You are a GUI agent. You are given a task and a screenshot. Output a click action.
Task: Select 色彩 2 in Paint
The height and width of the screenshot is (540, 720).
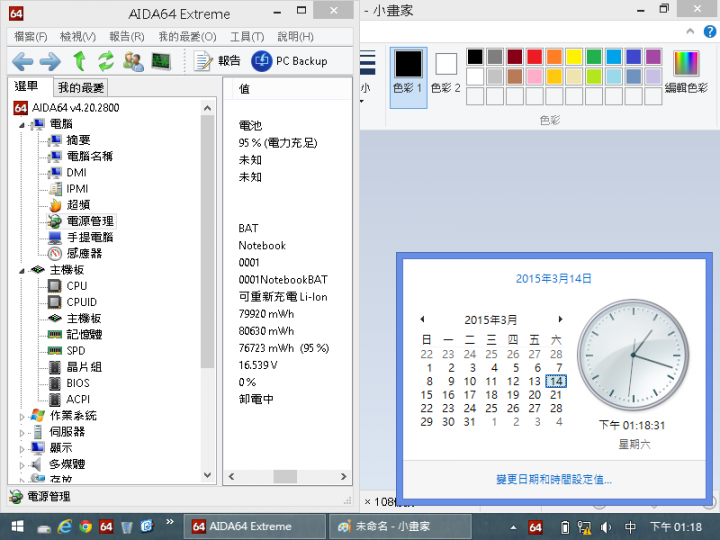tap(446, 73)
